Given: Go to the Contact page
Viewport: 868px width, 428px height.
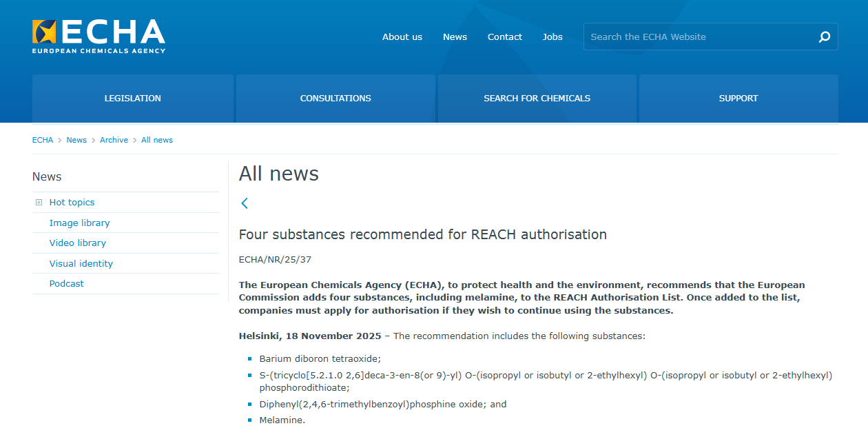Looking at the screenshot, I should coord(504,37).
